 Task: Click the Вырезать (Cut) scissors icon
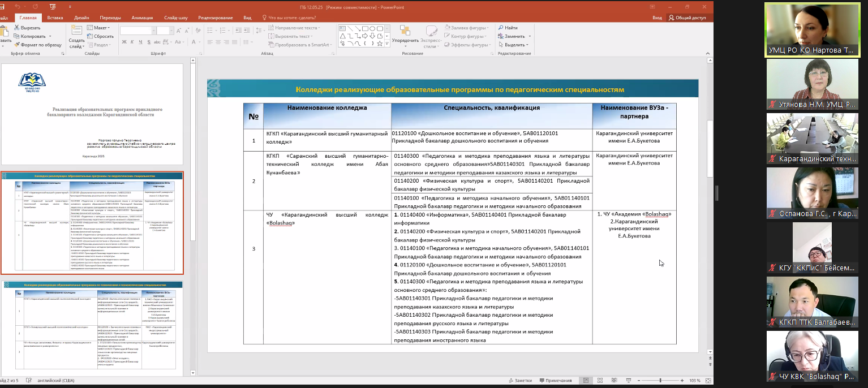coord(16,28)
